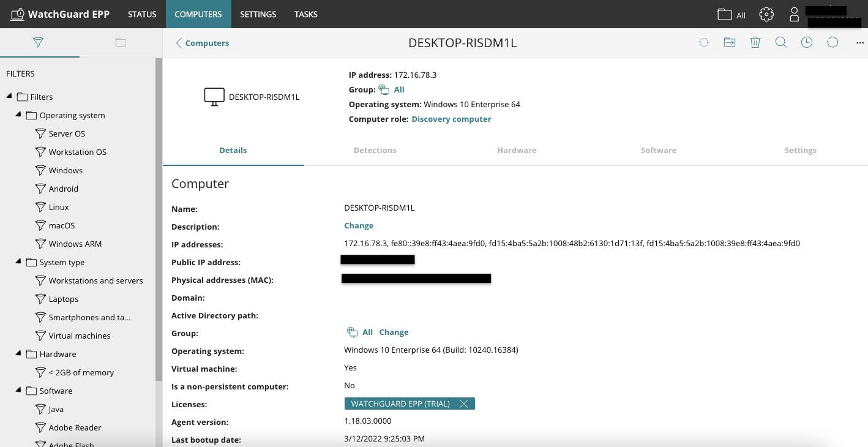Image resolution: width=868 pixels, height=447 pixels.
Task: Collapse the Software filter folder
Action: 18,391
